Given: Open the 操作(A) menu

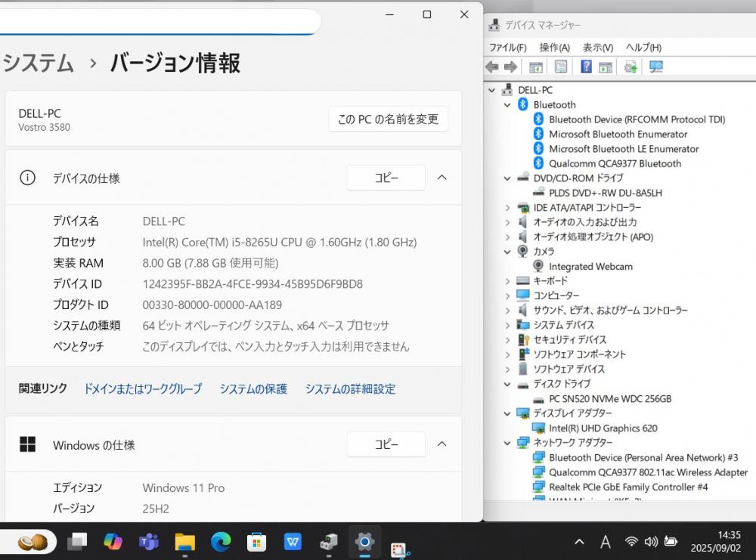Looking at the screenshot, I should point(554,47).
